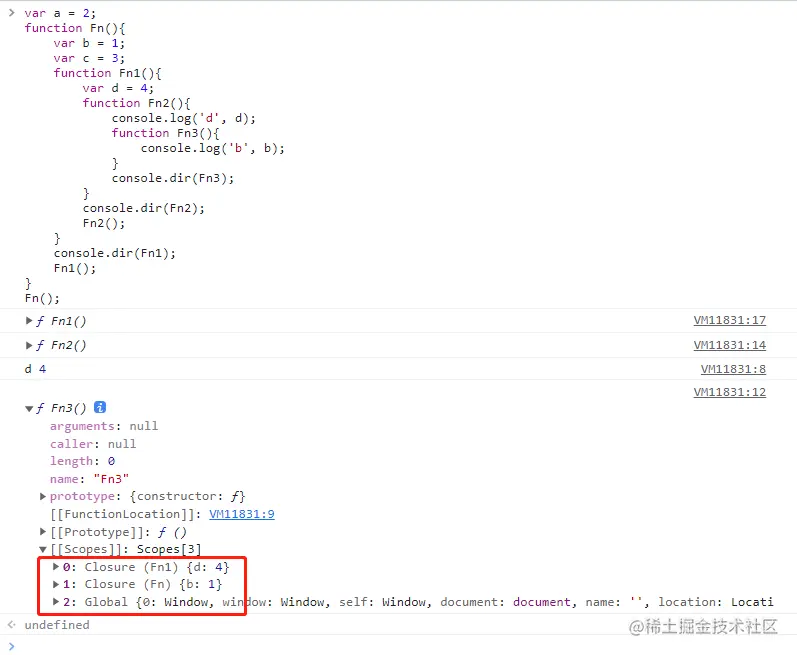Collapse the Fn3() function object
Screen dimensions: 797x655
tap(29, 408)
